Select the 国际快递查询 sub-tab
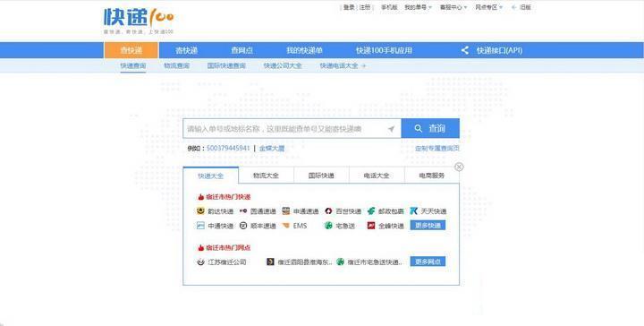644x326 pixels. (x=226, y=65)
